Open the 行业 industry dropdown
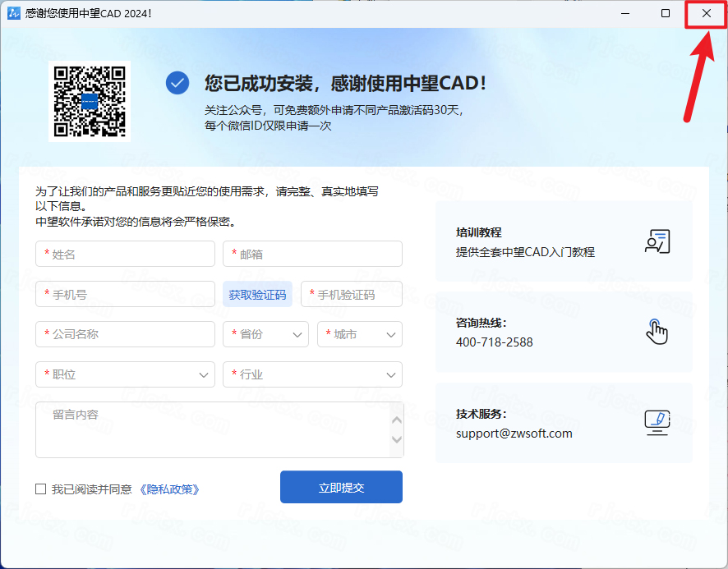 pyautogui.click(x=312, y=374)
